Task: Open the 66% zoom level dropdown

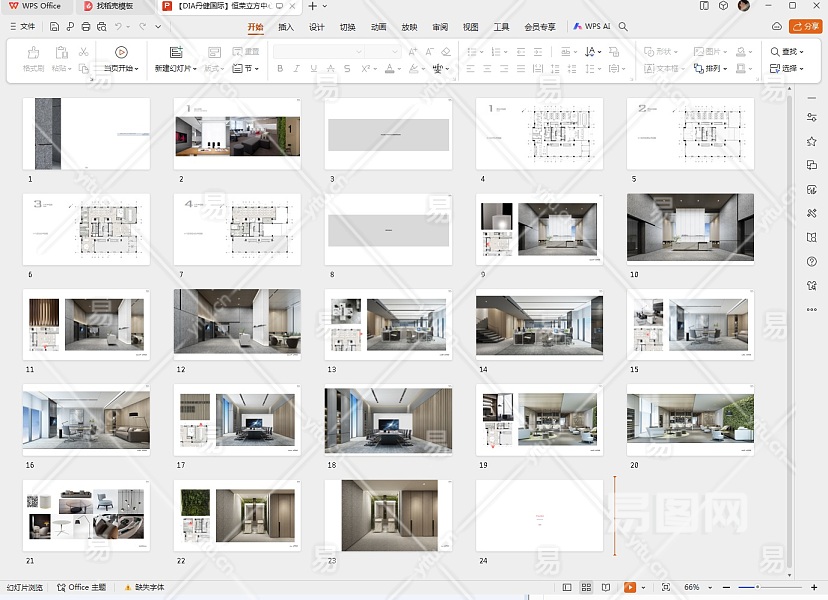Action: [x=695, y=587]
